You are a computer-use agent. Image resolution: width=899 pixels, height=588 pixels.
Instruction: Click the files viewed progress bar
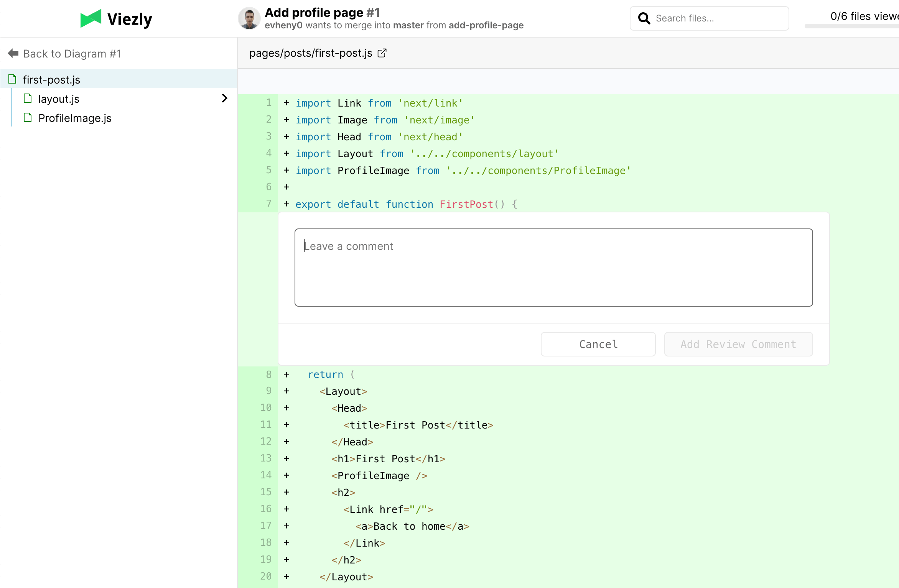[851, 26]
